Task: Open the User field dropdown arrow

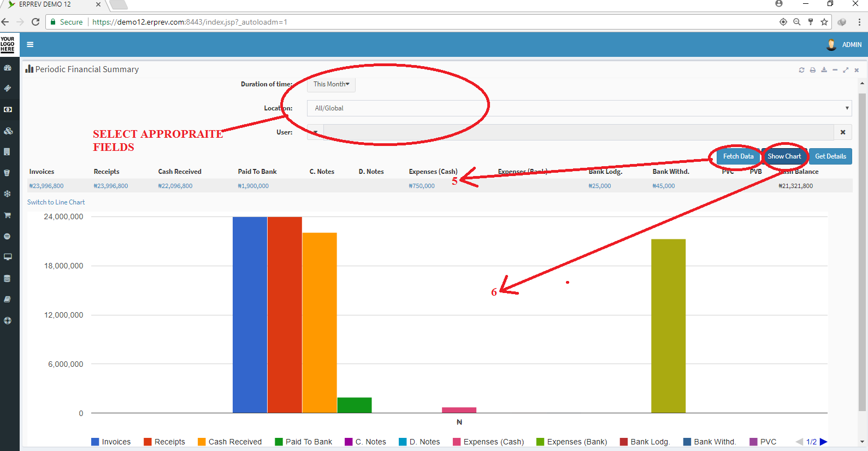Action: point(315,132)
